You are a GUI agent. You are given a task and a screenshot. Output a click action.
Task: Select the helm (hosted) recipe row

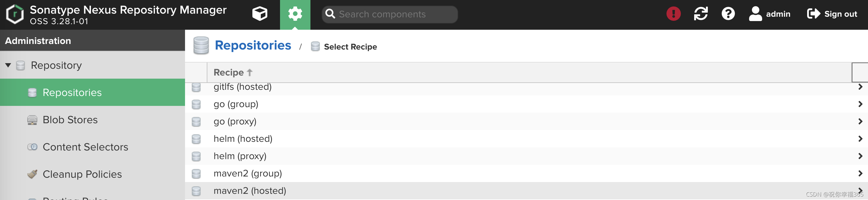click(x=243, y=139)
